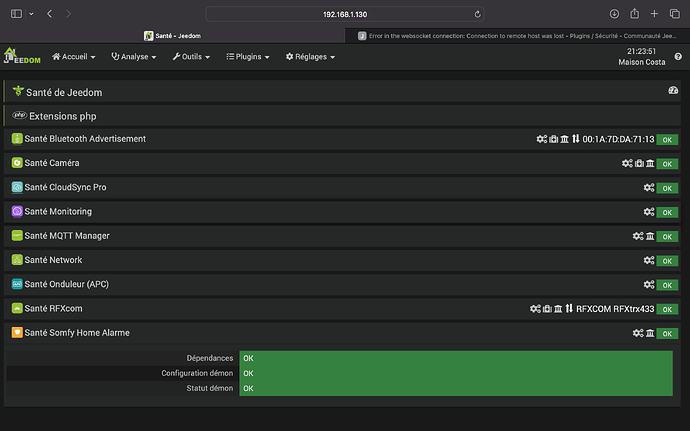
Task: Click the OK badge for Somfy Home Alarme
Action: (x=667, y=333)
